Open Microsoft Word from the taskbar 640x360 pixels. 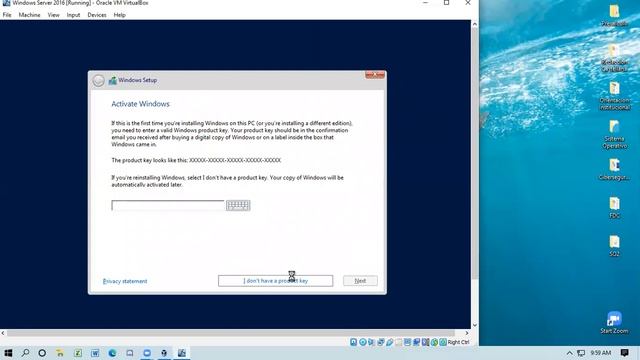[95, 353]
